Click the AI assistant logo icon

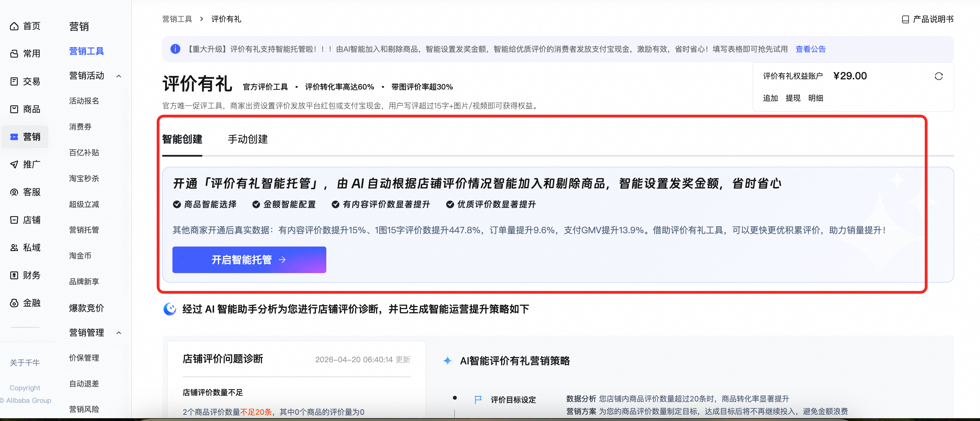pyautogui.click(x=170, y=309)
